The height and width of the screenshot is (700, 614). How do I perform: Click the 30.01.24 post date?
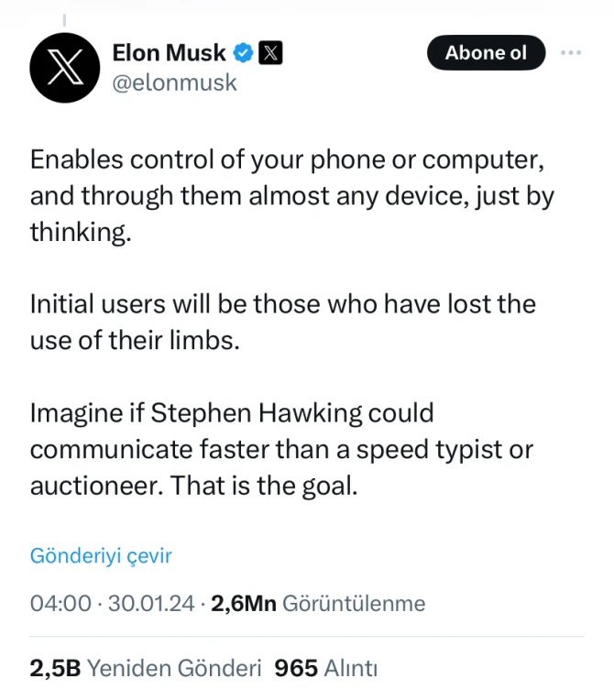[151, 604]
